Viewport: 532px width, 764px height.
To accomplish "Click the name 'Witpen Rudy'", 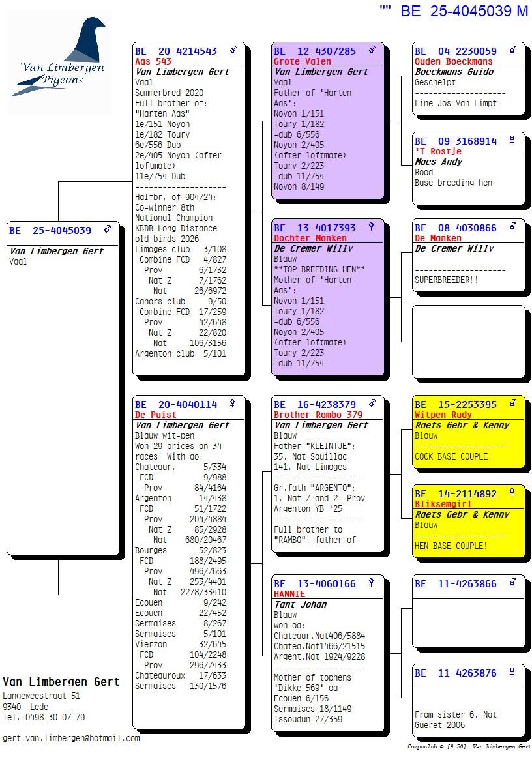I will tap(443, 415).
